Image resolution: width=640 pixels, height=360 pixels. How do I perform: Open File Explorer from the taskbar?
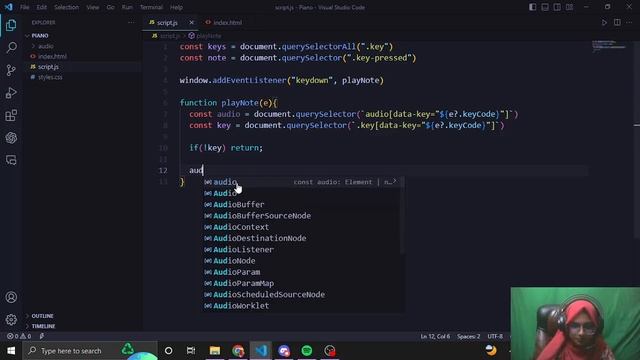click(215, 351)
